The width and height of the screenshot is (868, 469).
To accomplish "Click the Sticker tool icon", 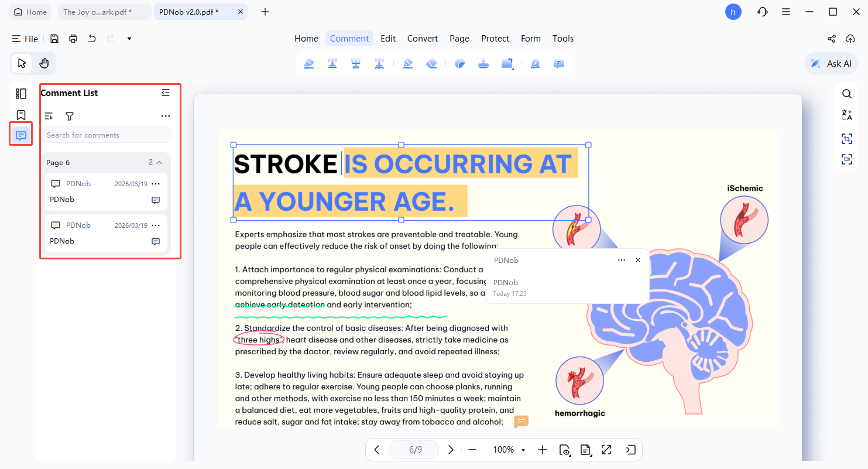I will (x=459, y=64).
